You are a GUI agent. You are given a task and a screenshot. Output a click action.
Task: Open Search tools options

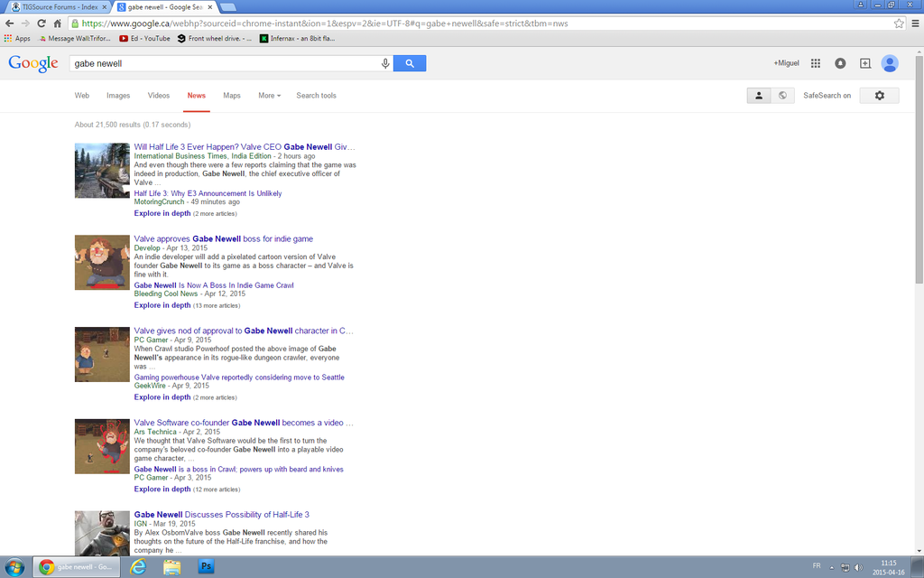[x=316, y=96]
